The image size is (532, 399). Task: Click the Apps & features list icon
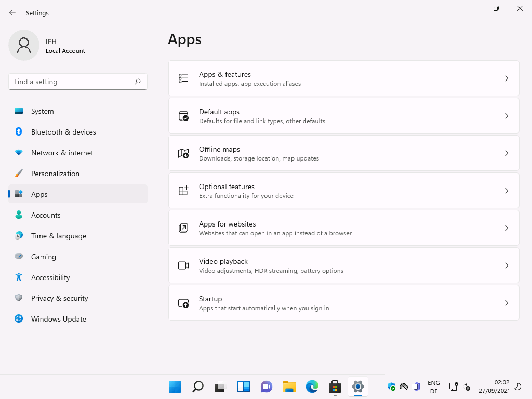coord(183,78)
